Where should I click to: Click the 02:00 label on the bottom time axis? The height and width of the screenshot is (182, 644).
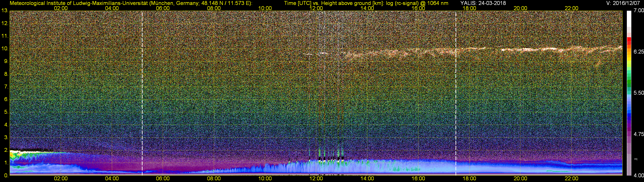pos(61,179)
